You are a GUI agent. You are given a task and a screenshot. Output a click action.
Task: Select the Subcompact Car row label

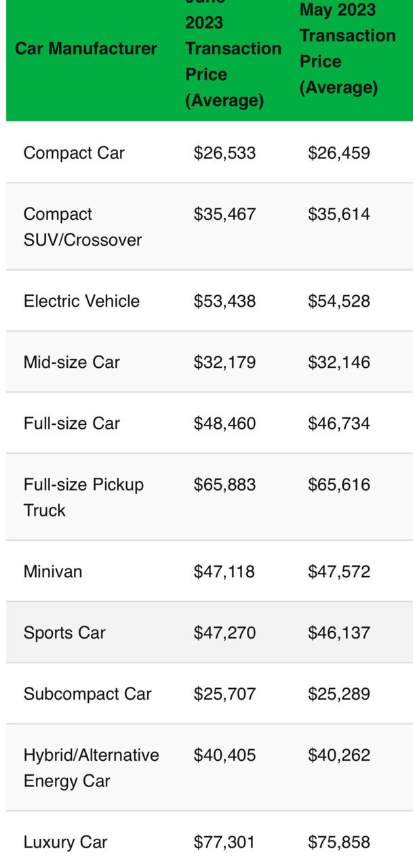click(x=87, y=694)
